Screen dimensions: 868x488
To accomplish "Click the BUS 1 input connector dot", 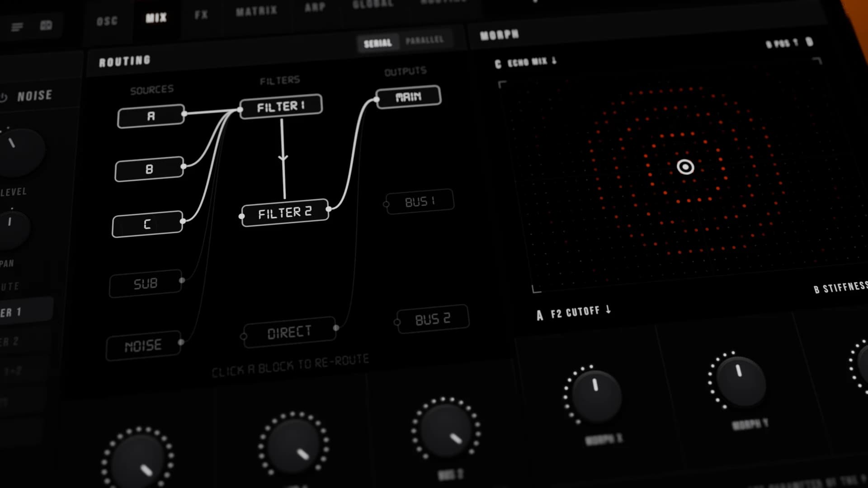I will pos(386,204).
